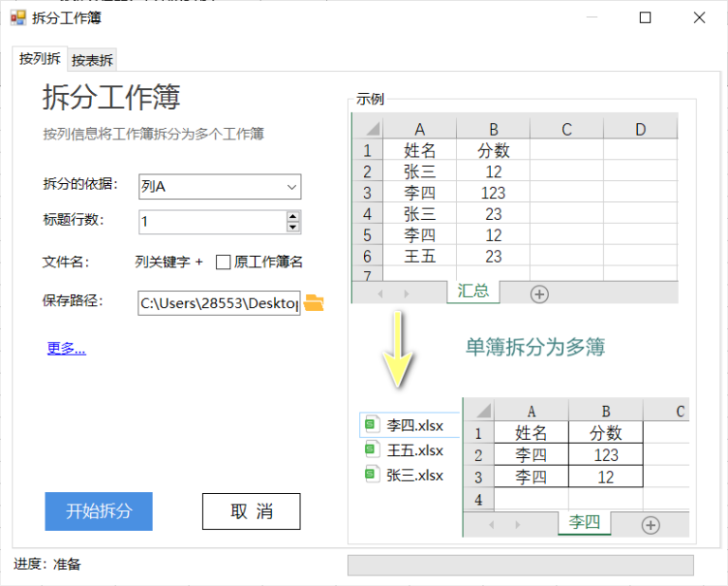Click the progress bar at the bottom
This screenshot has width=728, height=586.
pos(520,565)
